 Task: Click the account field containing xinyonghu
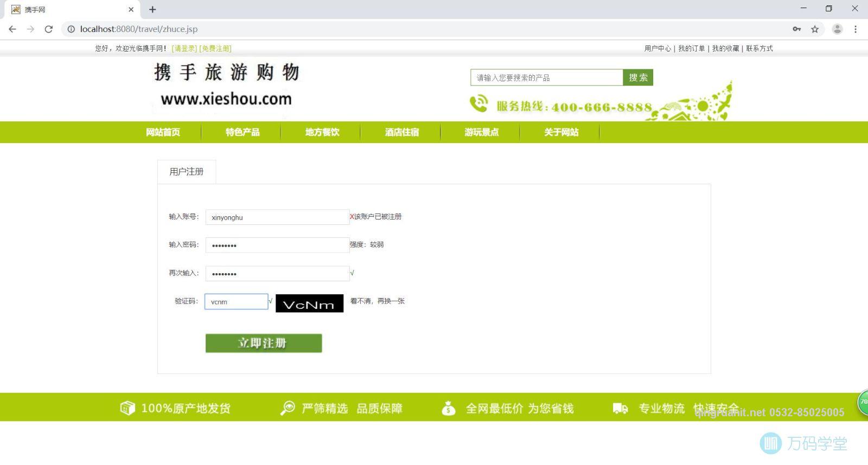coord(277,217)
